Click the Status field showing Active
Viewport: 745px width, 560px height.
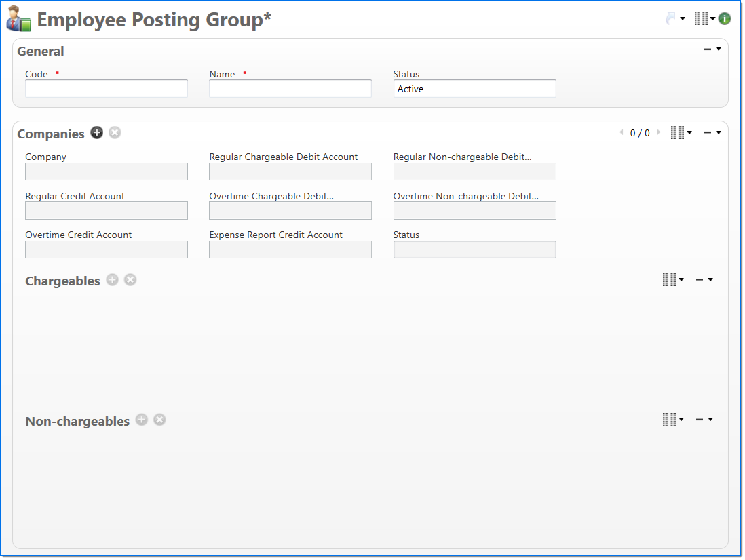(474, 89)
